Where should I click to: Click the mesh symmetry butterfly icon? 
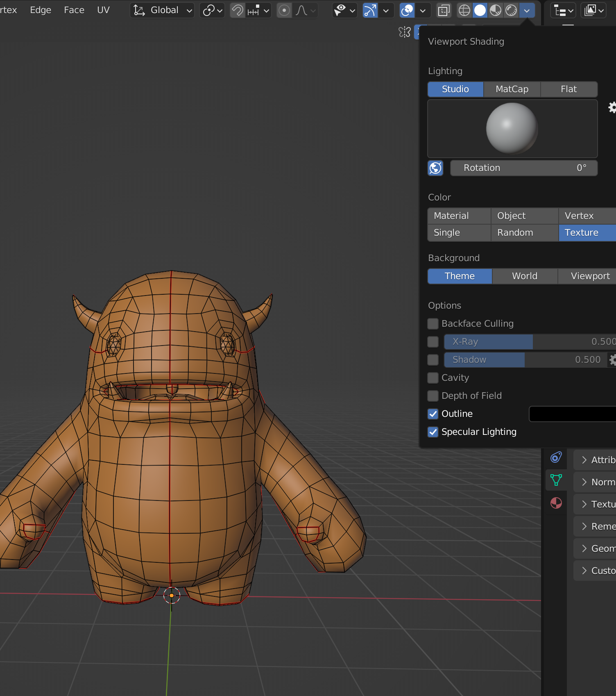pyautogui.click(x=405, y=32)
